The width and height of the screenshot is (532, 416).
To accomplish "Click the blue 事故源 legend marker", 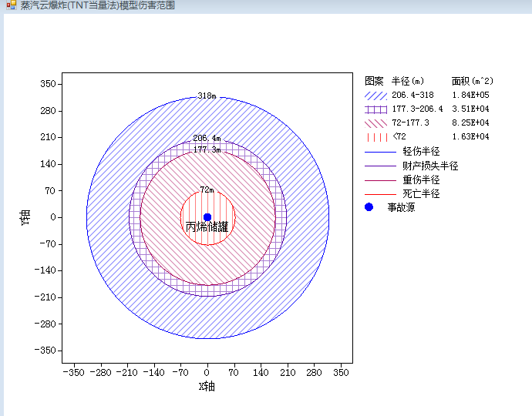I will click(369, 206).
